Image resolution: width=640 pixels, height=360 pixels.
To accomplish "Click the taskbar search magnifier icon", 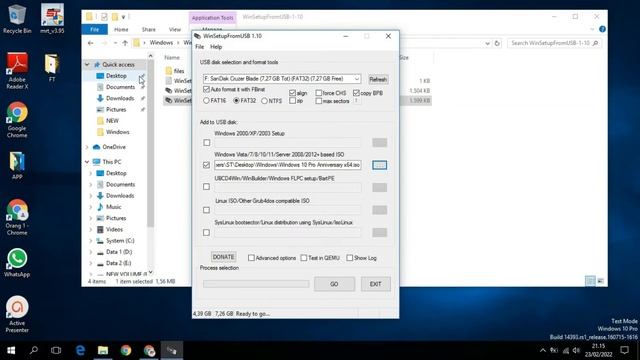I will 33,350.
